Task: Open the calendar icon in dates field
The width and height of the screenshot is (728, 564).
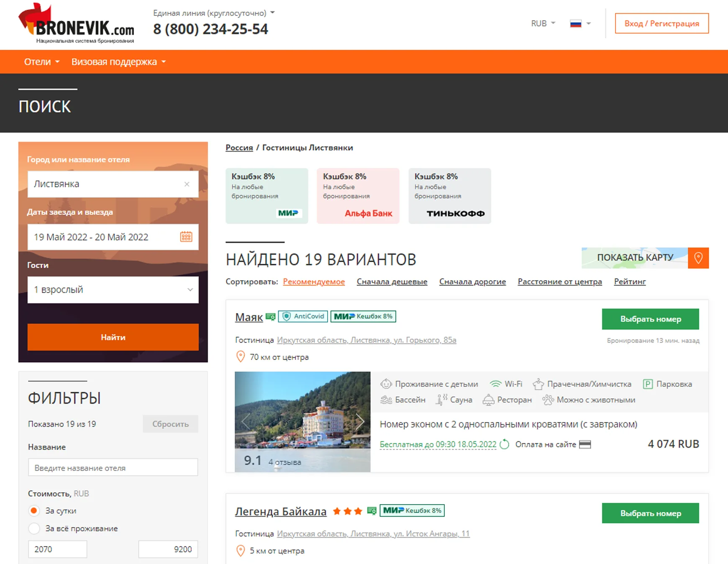Action: pyautogui.click(x=186, y=237)
